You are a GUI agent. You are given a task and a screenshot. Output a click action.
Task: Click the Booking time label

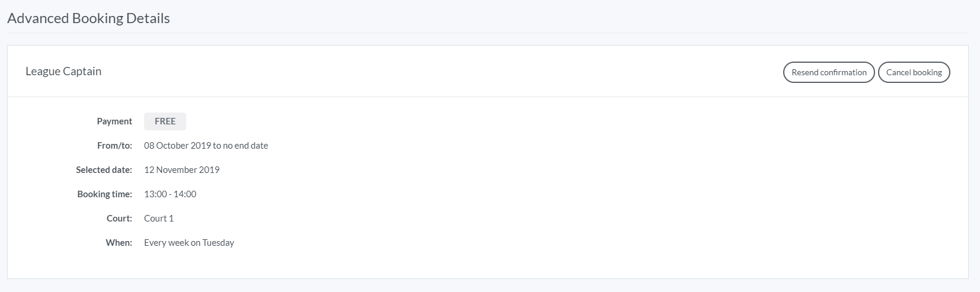(x=104, y=194)
